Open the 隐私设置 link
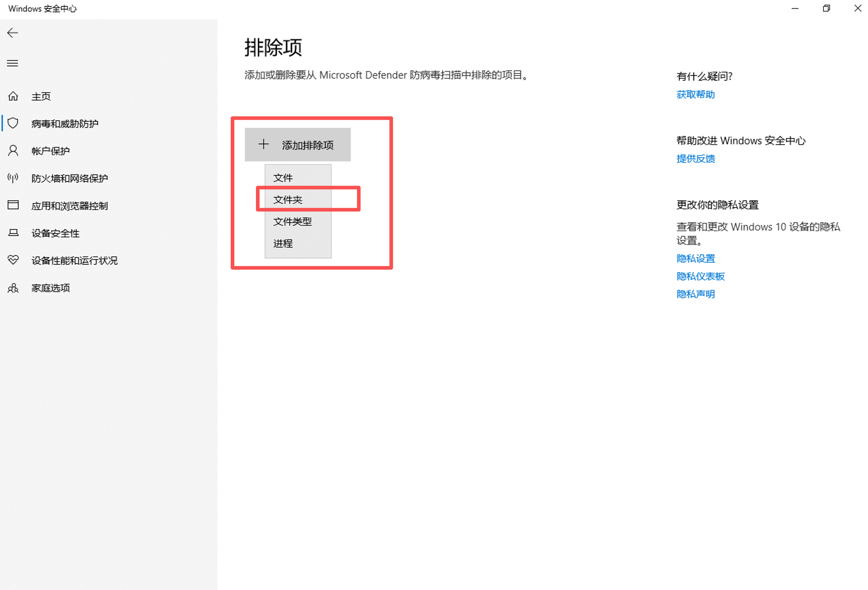This screenshot has height=590, width=868. 696,259
